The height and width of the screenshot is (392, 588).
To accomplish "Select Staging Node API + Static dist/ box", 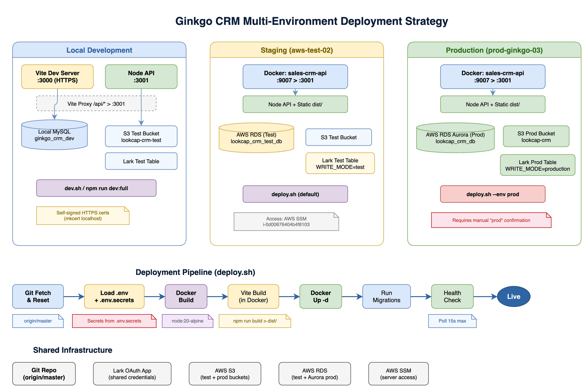I will click(x=295, y=104).
